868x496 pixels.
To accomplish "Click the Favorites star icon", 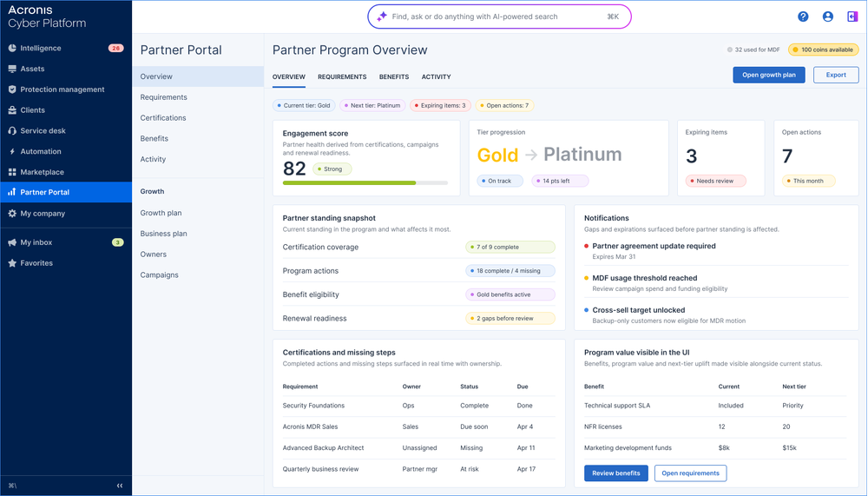I will [12, 263].
